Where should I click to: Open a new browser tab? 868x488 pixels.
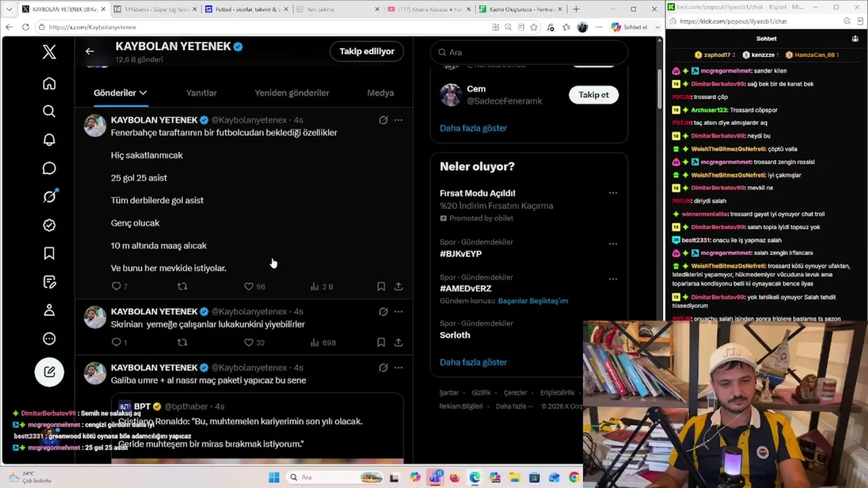tap(576, 9)
